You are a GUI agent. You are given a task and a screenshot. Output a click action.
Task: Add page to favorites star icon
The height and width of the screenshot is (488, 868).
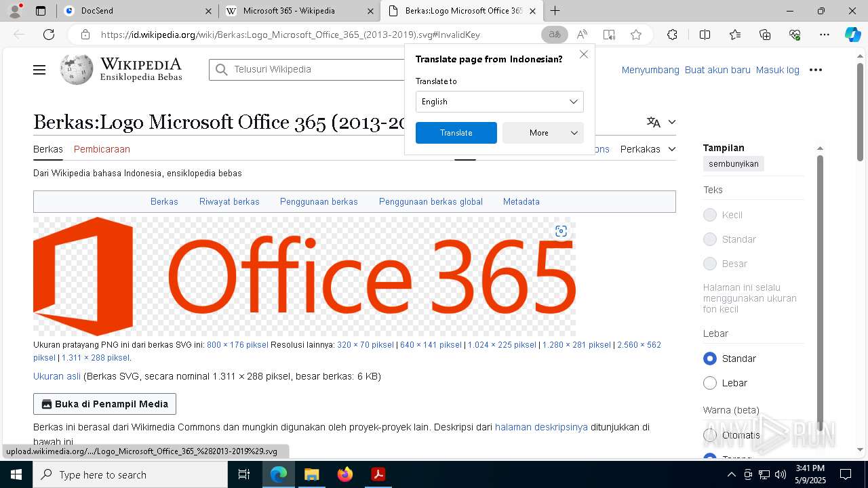tap(635, 35)
